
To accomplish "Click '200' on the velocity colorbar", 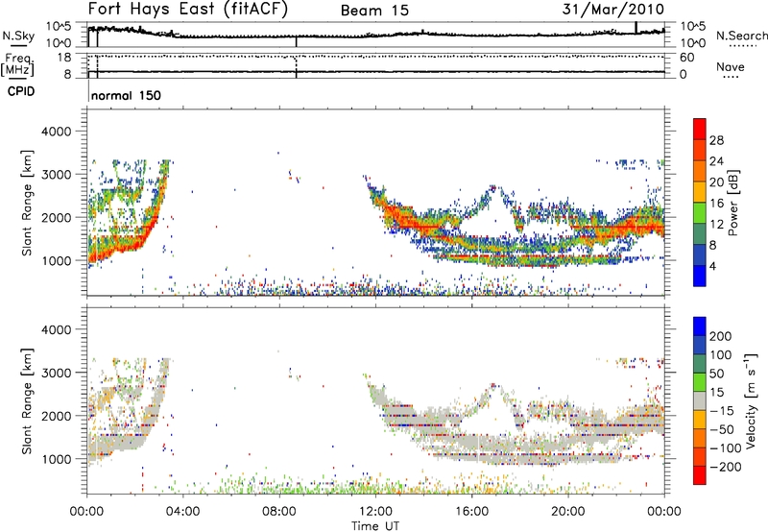I will tap(721, 336).
